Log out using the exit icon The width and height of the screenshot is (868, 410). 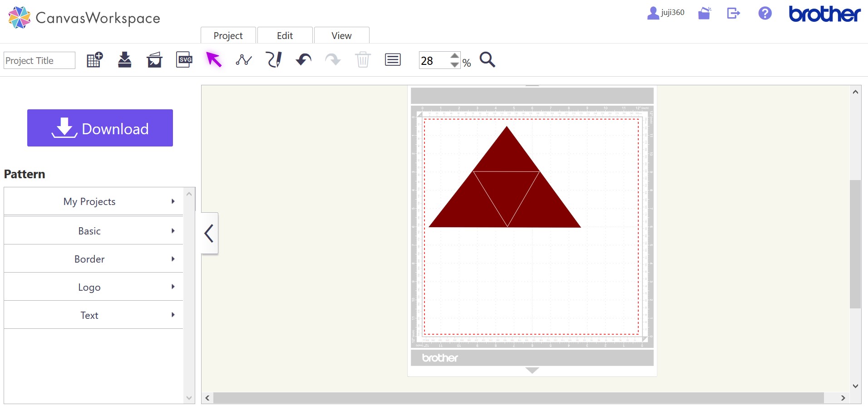click(x=734, y=13)
